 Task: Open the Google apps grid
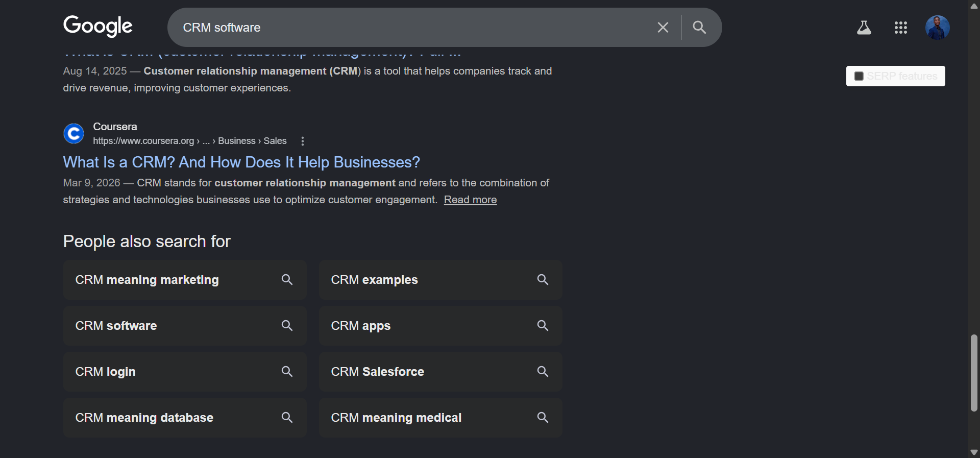click(900, 28)
